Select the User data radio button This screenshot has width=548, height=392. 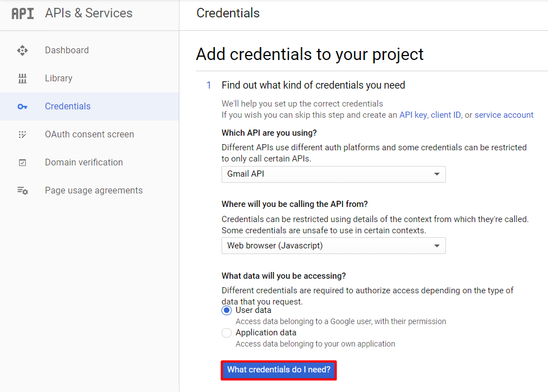pos(226,310)
